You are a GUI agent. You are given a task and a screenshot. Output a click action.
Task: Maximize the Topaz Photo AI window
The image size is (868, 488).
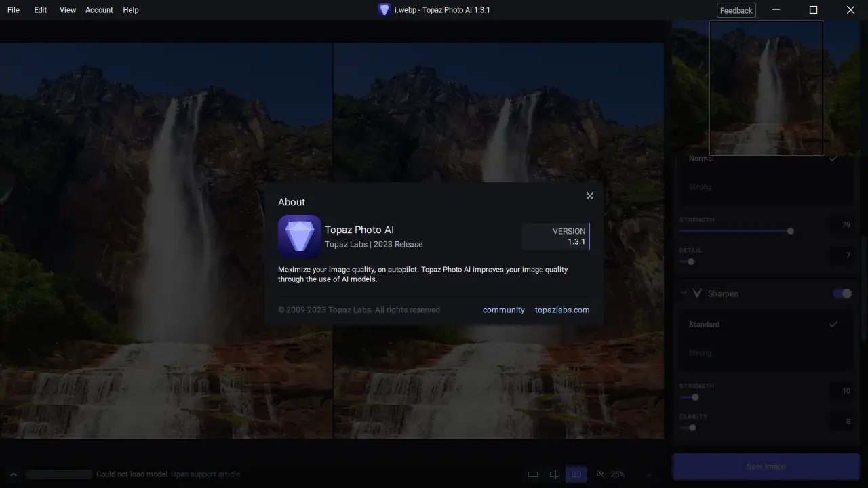coord(814,9)
